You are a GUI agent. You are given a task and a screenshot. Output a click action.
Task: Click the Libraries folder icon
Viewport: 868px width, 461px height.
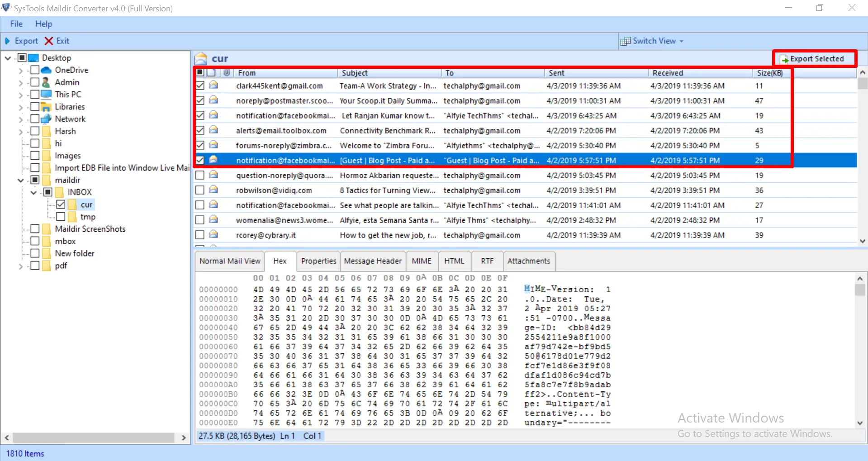coord(46,107)
